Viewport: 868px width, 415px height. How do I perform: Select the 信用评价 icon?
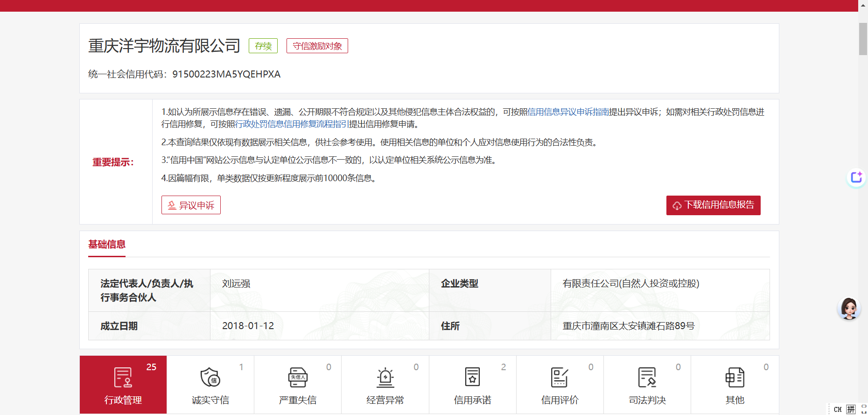click(x=560, y=378)
